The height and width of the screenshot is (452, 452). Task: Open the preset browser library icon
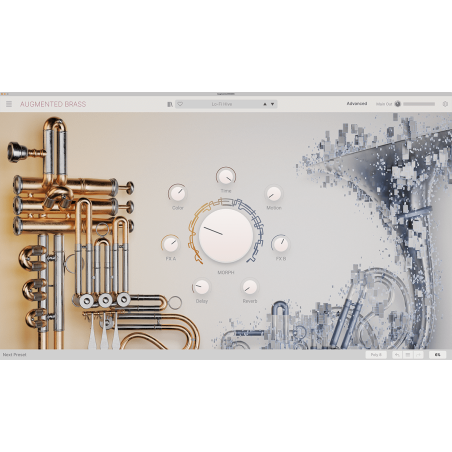pos(170,104)
